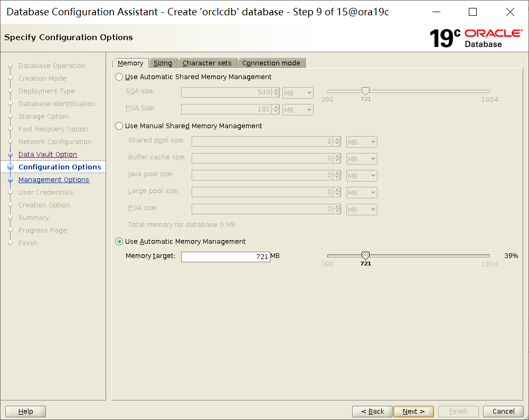Click the Network Configuration step

55,141
